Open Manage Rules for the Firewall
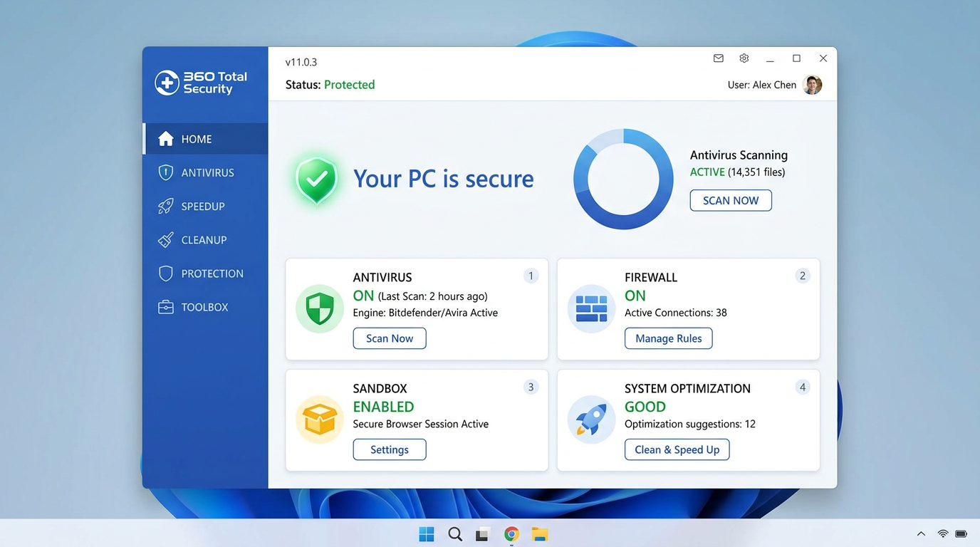The width and height of the screenshot is (980, 547). (x=668, y=338)
